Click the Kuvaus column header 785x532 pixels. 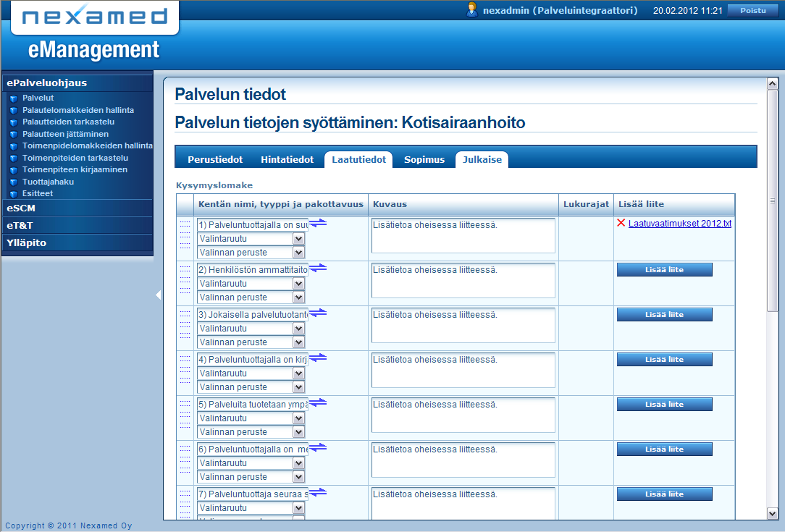(x=463, y=205)
